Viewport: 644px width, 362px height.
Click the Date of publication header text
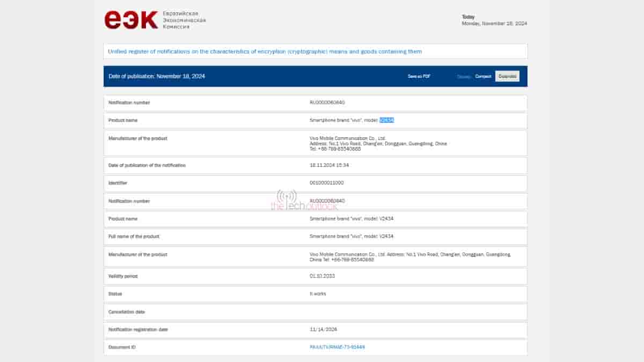coord(157,76)
